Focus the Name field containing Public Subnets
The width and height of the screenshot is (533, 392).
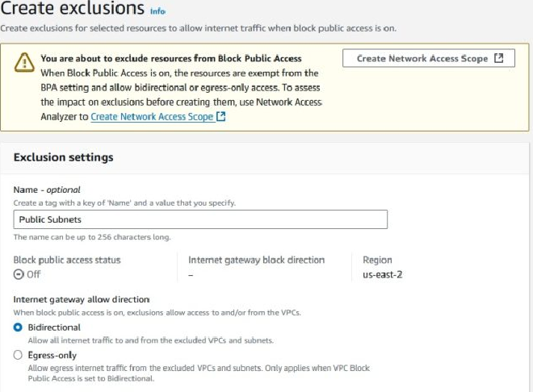point(200,219)
